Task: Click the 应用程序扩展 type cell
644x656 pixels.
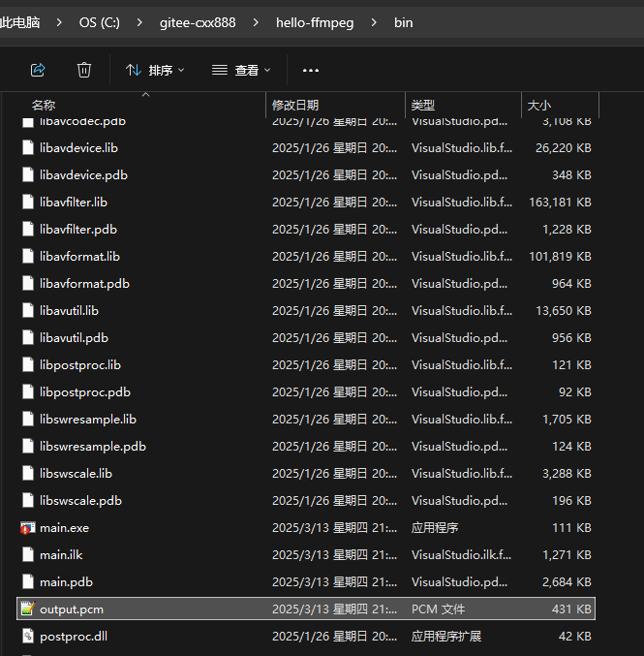Action: [x=445, y=637]
